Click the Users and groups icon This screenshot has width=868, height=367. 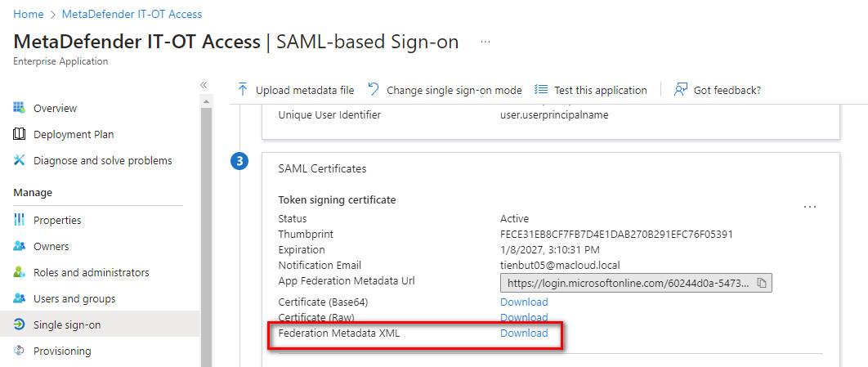pyautogui.click(x=20, y=299)
